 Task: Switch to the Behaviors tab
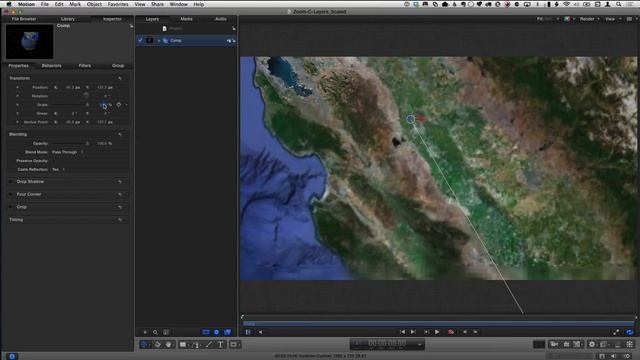(x=51, y=66)
